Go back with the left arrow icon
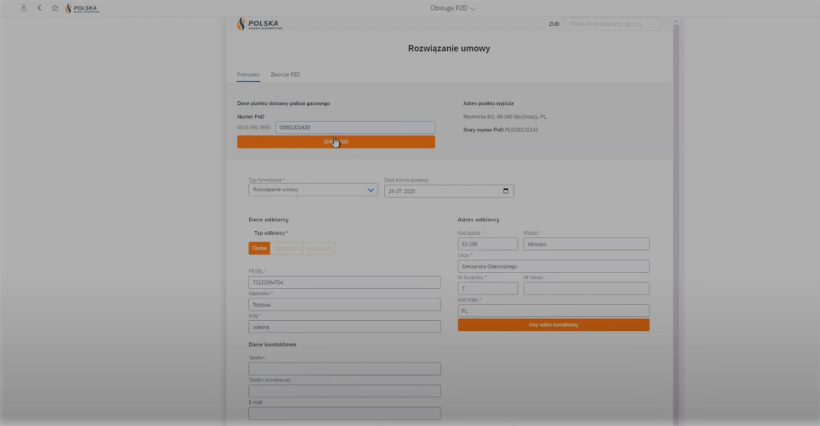 (x=39, y=8)
